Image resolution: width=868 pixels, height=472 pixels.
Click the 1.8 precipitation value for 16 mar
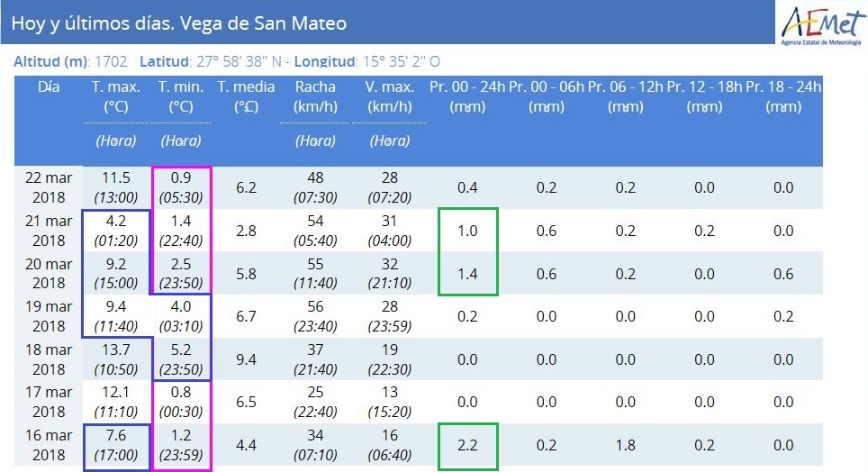click(x=626, y=445)
